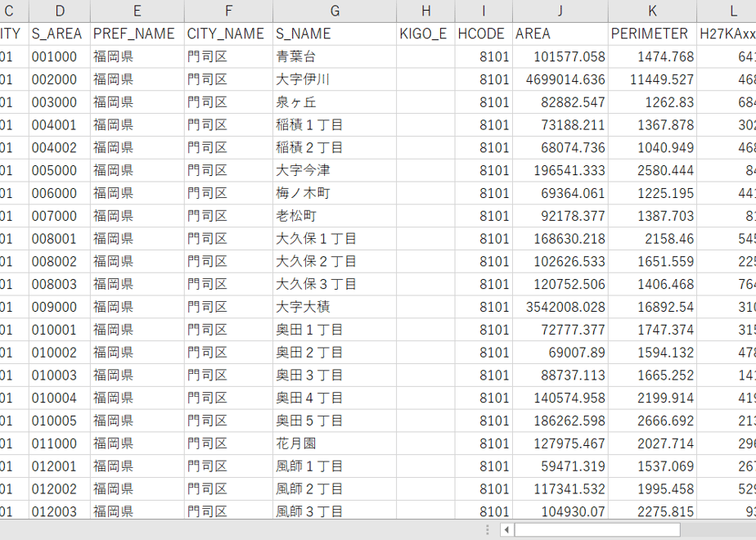Select HCODE 8101 in 老松町 row
The width and height of the screenshot is (756, 540).
tap(484, 216)
